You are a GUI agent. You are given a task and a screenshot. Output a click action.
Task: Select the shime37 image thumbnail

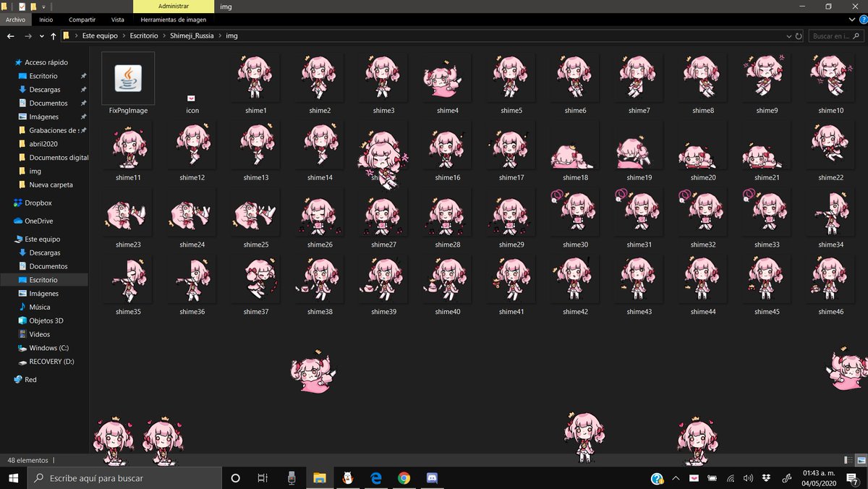click(x=255, y=280)
